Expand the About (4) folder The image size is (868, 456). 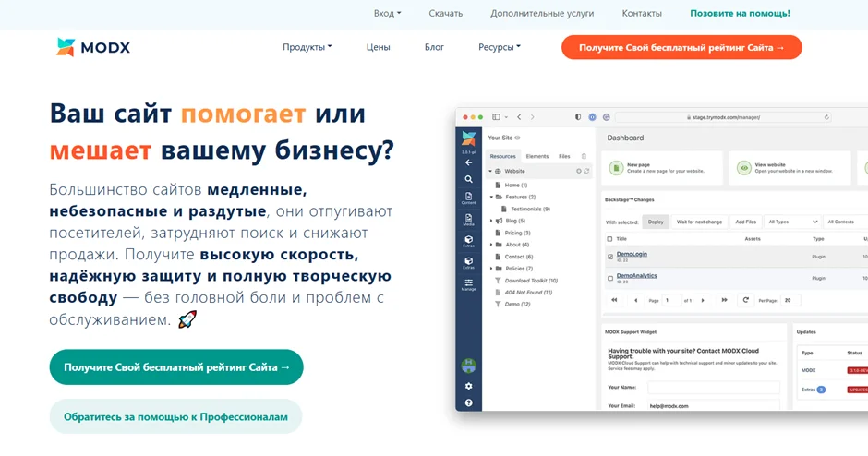click(x=491, y=245)
